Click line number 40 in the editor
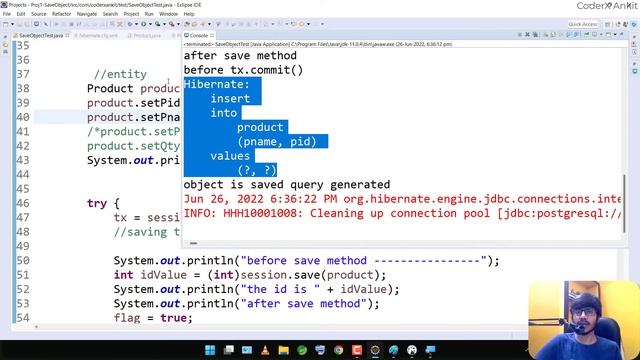The width and height of the screenshot is (640, 360). pos(23,117)
